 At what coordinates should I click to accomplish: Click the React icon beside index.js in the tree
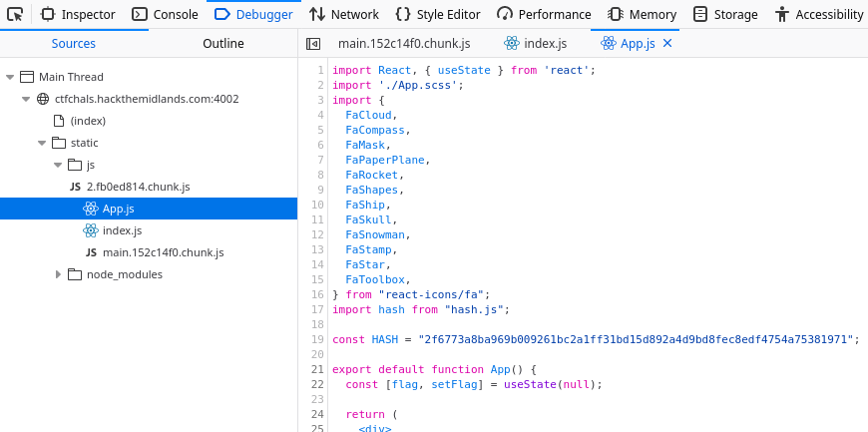91,230
